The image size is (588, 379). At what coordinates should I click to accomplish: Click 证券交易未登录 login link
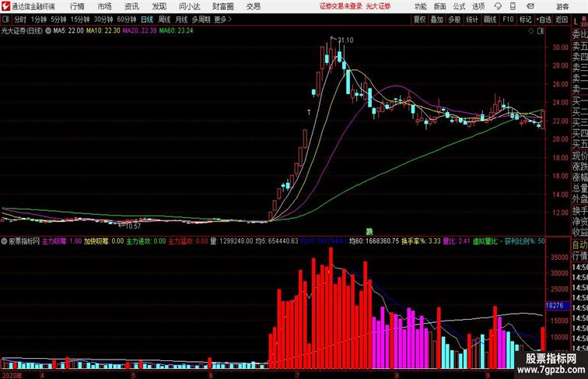(341, 6)
